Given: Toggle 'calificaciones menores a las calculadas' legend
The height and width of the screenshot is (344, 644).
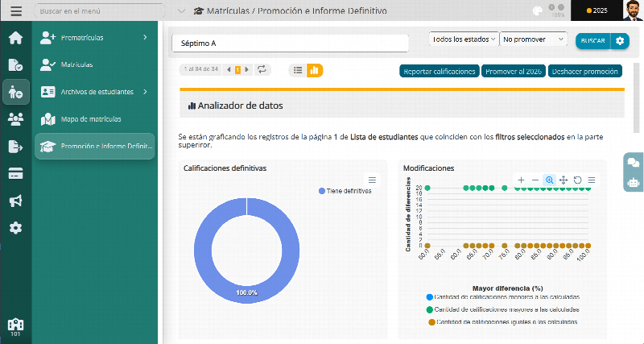Looking at the screenshot, I should point(503,296).
